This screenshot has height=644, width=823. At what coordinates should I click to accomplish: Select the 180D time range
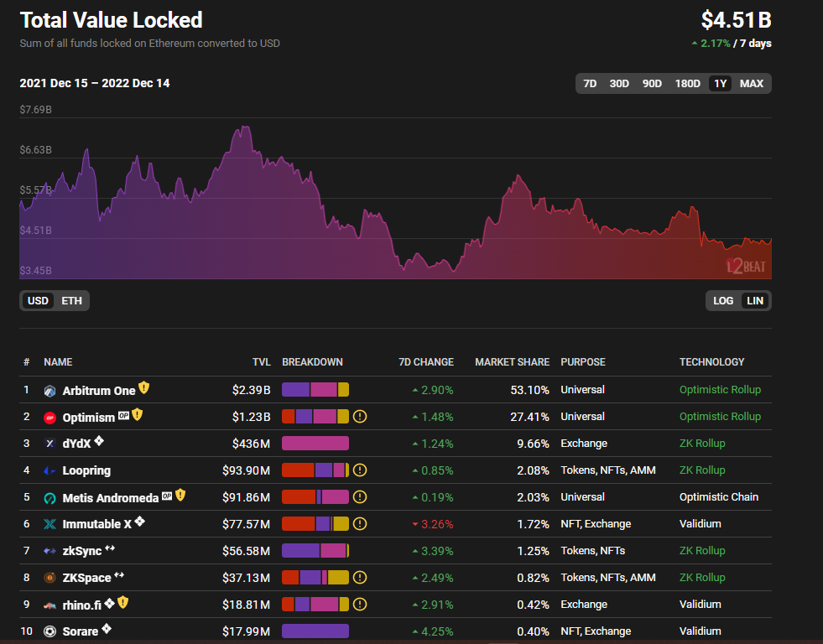point(688,84)
